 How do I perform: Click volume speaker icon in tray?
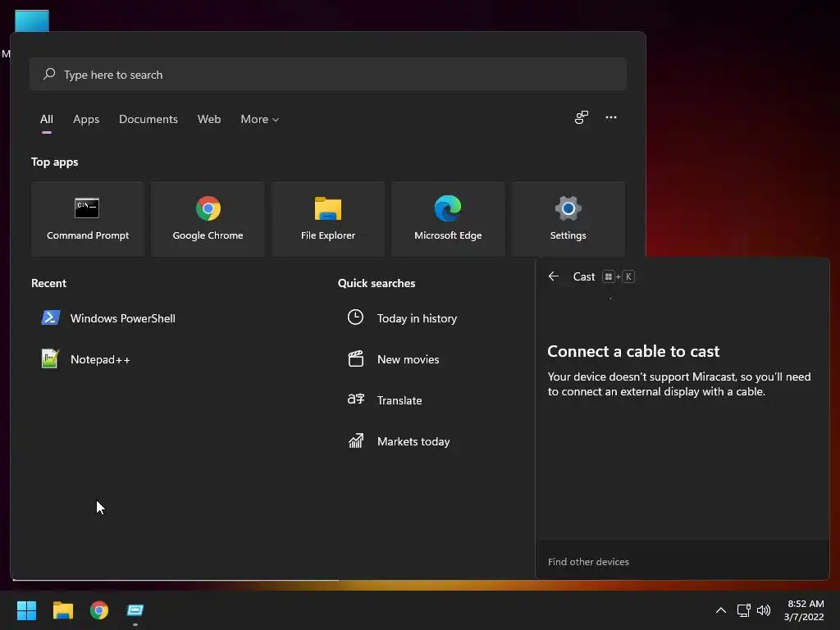(764, 610)
